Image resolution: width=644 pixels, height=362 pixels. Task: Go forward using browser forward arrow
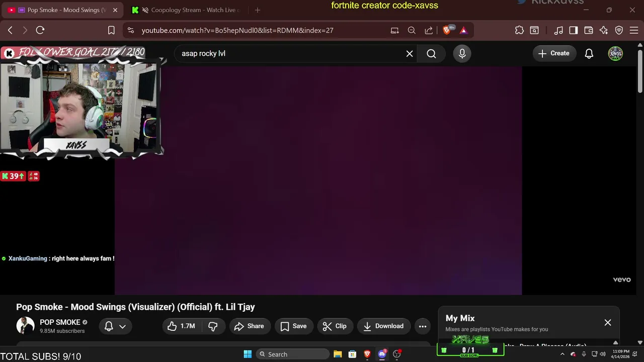pyautogui.click(x=25, y=30)
